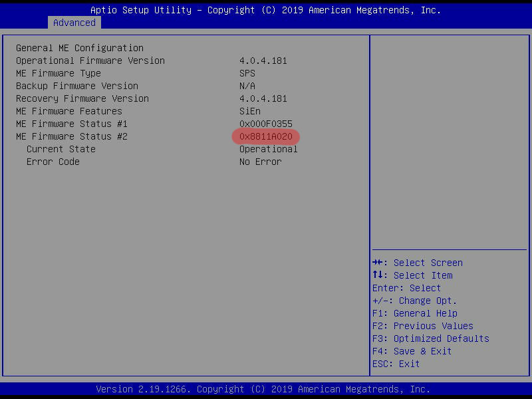Viewport: 532px width, 399px height.
Task: Click the SPS firmware type value
Action: (247, 73)
